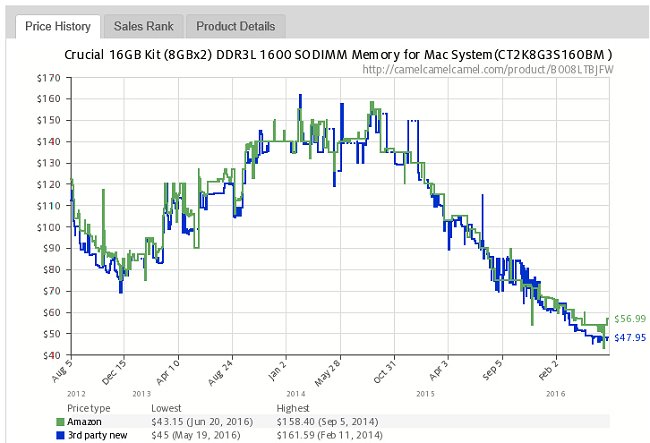Open the Sales Rank tab
The width and height of the screenshot is (650, 443).
click(143, 27)
